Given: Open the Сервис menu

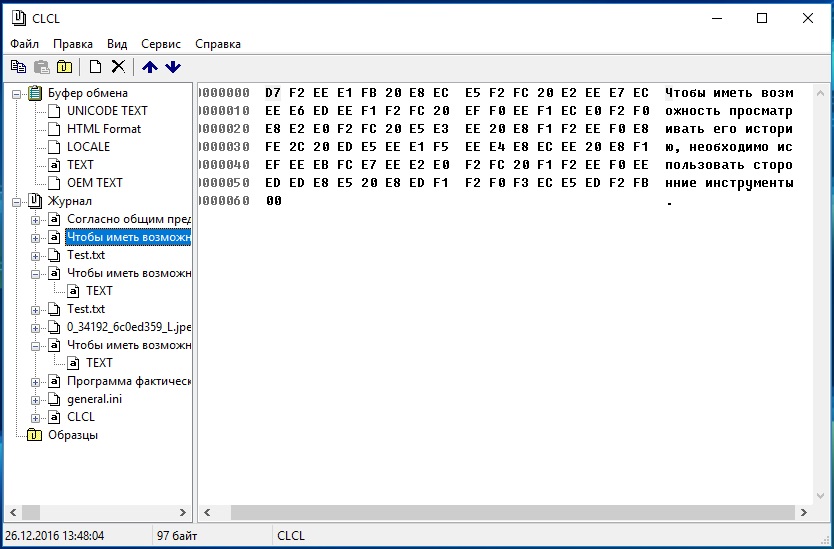Looking at the screenshot, I should point(161,44).
